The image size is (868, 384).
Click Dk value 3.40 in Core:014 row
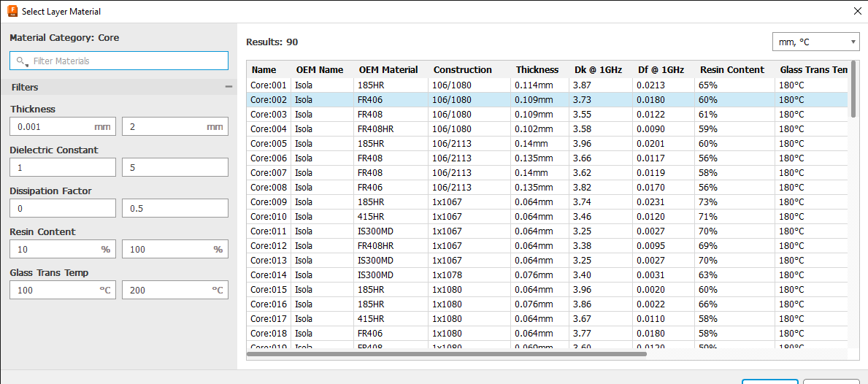click(582, 275)
